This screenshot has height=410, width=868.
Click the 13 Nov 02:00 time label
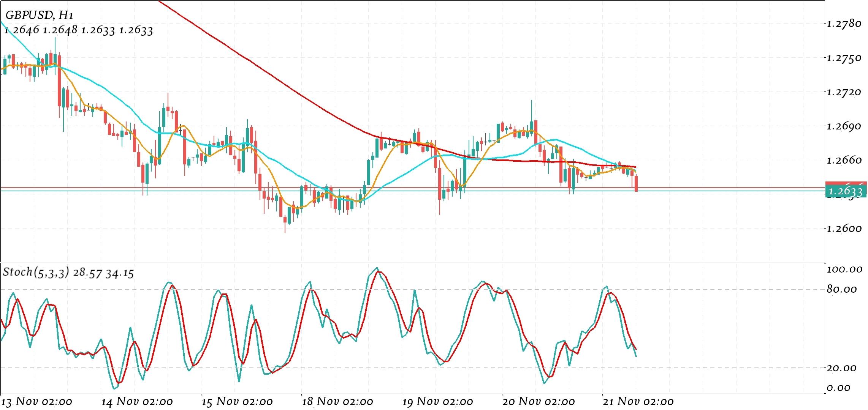[36, 402]
